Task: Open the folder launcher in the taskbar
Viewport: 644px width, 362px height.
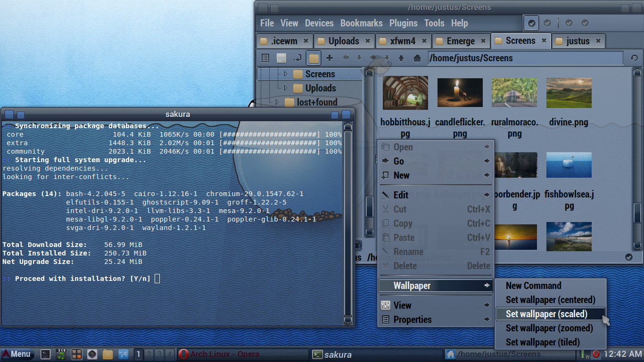Action: (108, 354)
